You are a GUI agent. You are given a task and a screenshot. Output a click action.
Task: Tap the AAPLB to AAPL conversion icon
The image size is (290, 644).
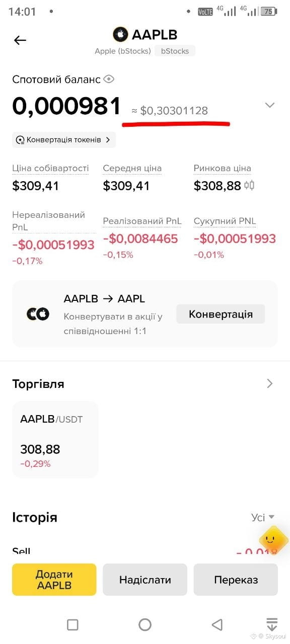(38, 314)
